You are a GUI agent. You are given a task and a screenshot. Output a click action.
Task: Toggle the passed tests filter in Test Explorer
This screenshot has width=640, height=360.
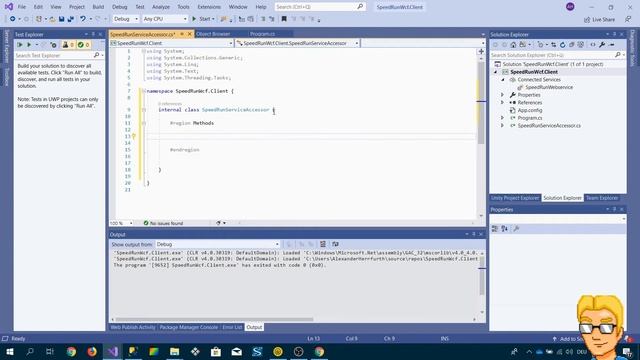tap(84, 44)
